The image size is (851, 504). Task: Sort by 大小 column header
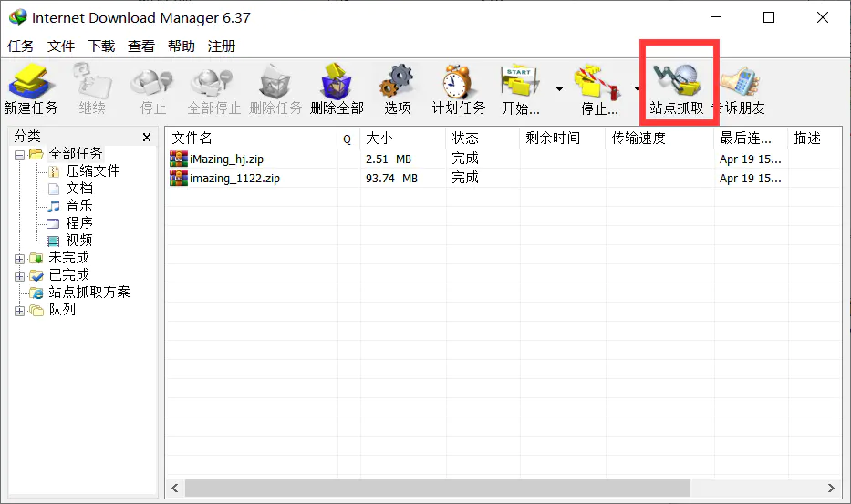coord(403,138)
